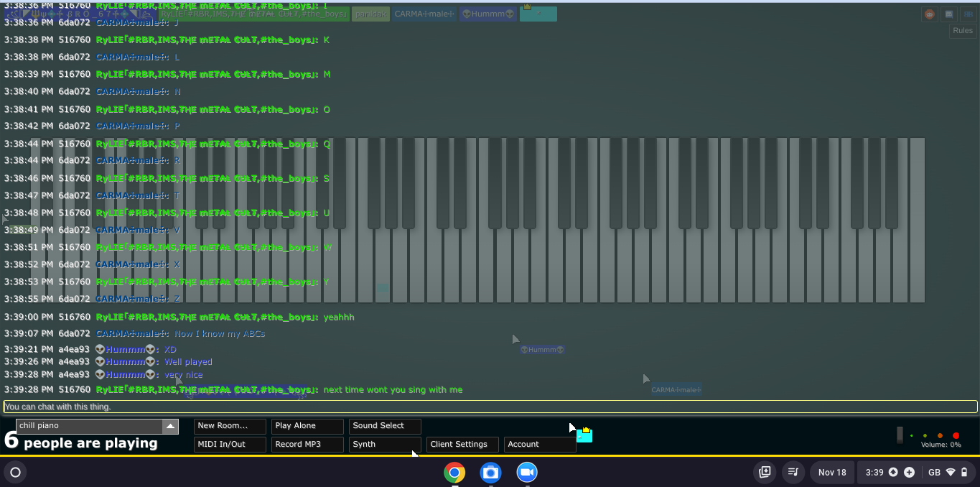
Task: Click the CARMA male participant tag
Action: [x=424, y=14]
